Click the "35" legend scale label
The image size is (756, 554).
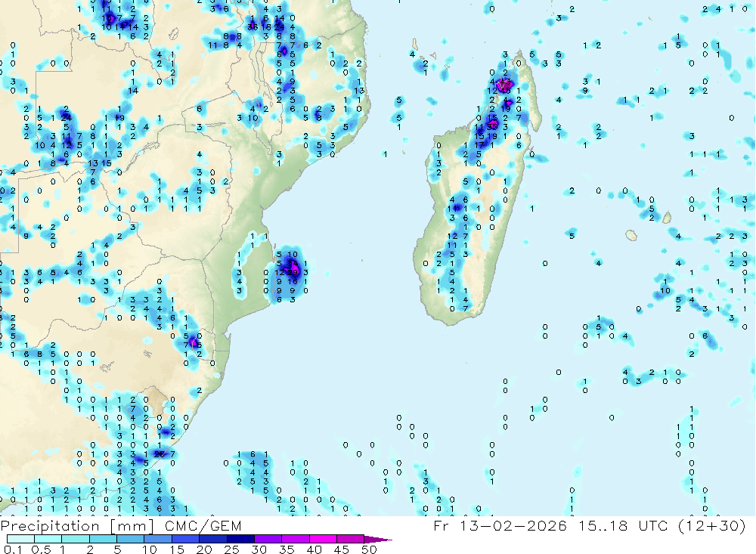pyautogui.click(x=287, y=549)
